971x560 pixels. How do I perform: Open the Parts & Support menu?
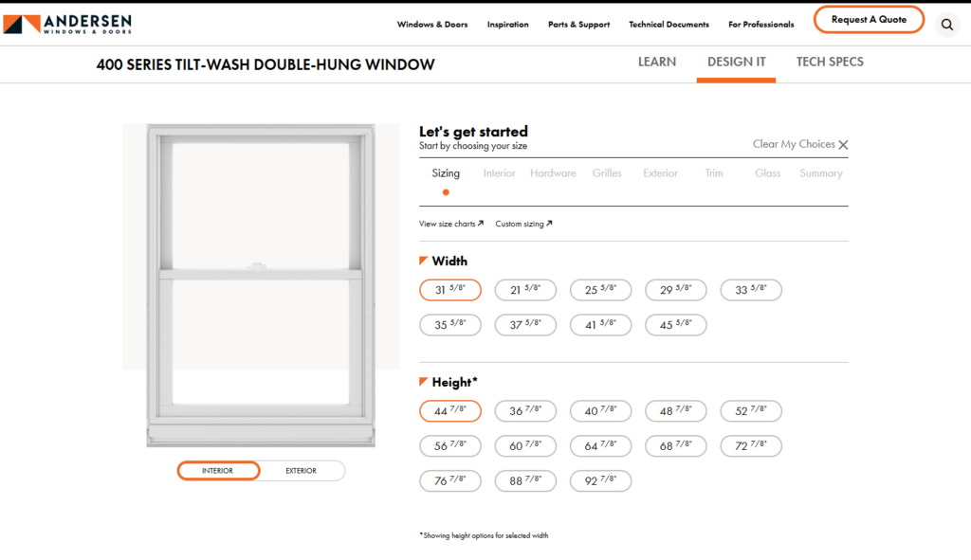tap(578, 25)
